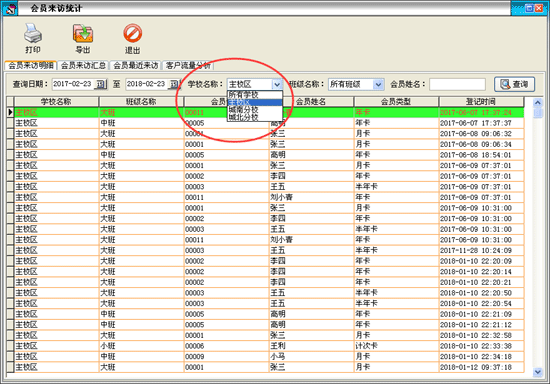
Task: Sort by the 登记时间 column header
Action: pyautogui.click(x=481, y=102)
